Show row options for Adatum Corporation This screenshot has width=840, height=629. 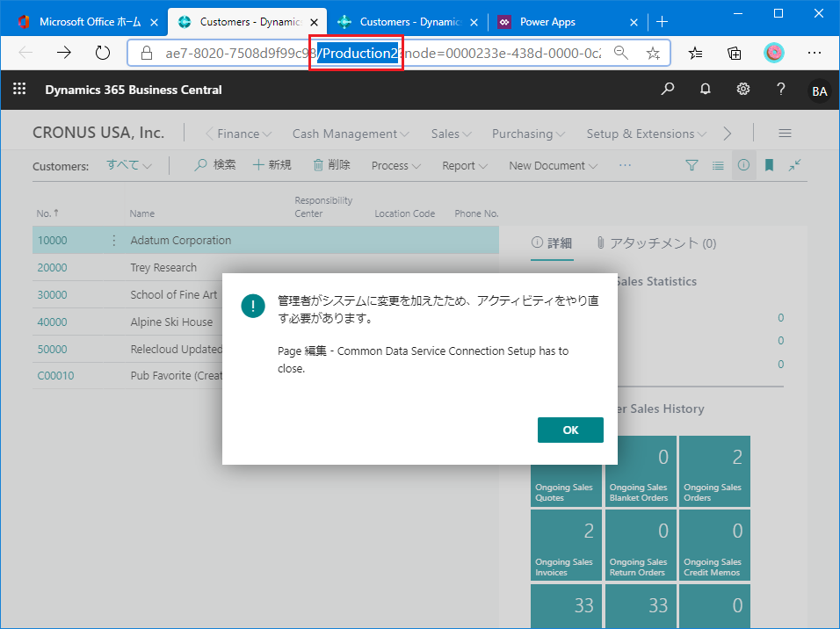[x=113, y=240]
